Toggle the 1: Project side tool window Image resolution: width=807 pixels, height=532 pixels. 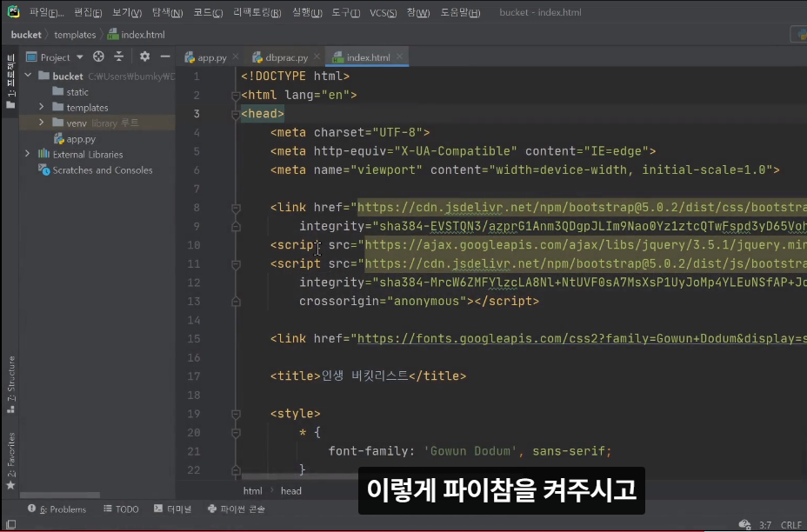[10, 82]
